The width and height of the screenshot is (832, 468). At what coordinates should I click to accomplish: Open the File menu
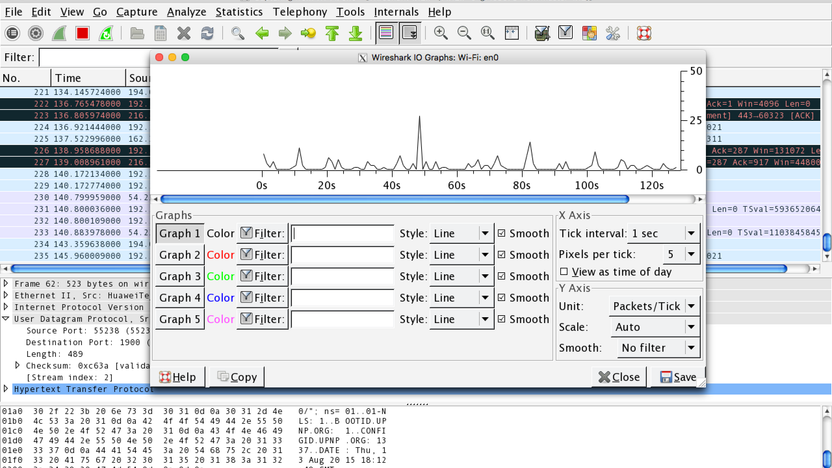click(x=13, y=12)
